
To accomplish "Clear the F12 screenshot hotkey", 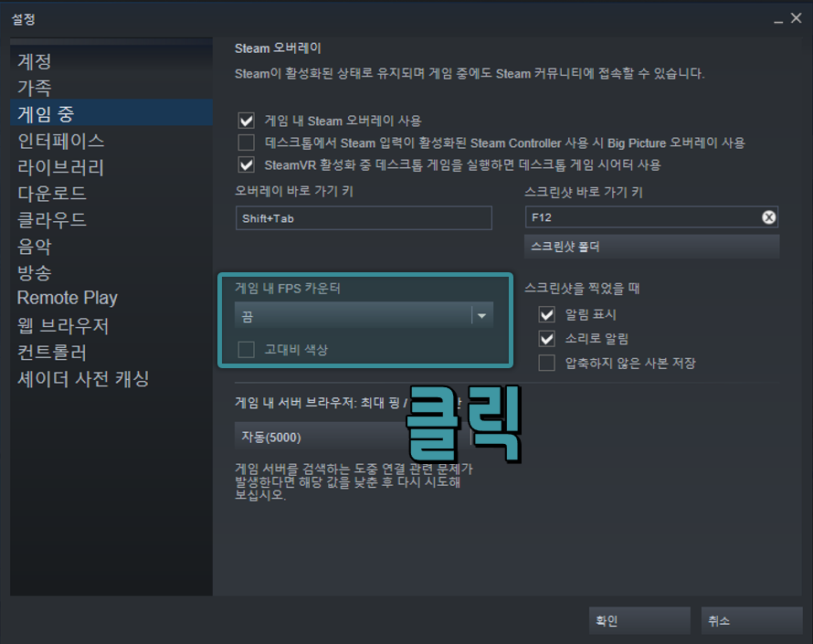I will (770, 217).
